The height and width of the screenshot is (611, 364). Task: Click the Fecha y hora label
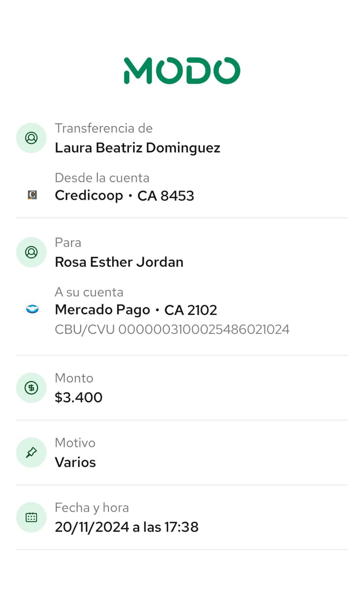click(x=92, y=507)
